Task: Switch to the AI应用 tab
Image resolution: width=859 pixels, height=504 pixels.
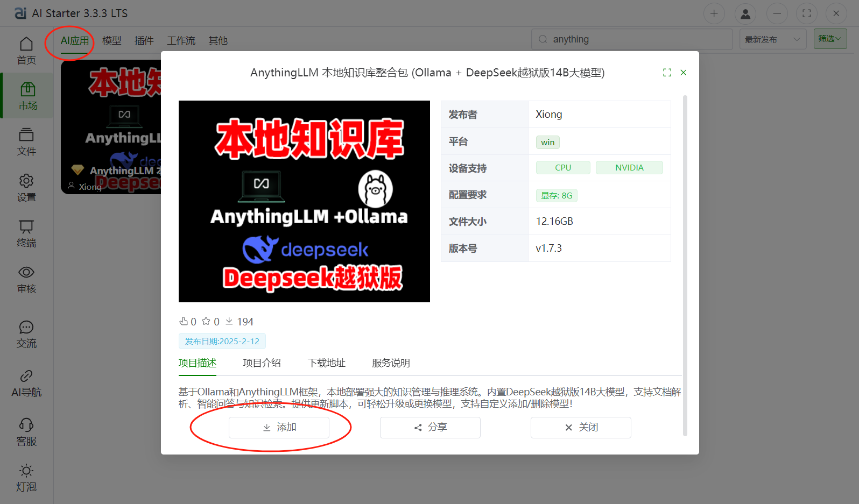Action: click(75, 41)
